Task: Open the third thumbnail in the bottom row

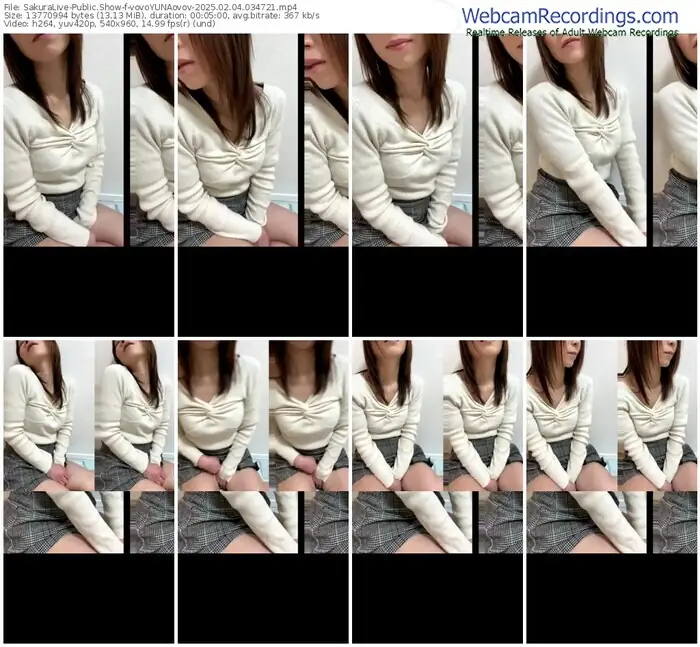Action: coord(437,446)
